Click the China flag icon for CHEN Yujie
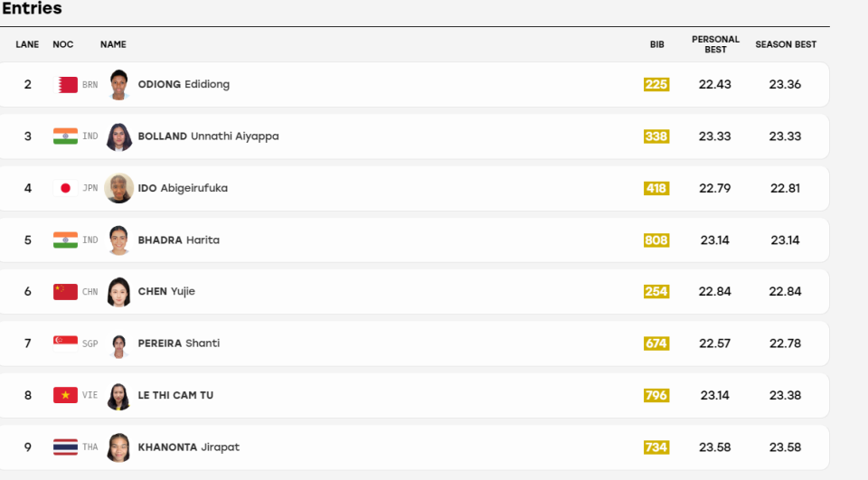This screenshot has height=480, width=868. click(65, 292)
